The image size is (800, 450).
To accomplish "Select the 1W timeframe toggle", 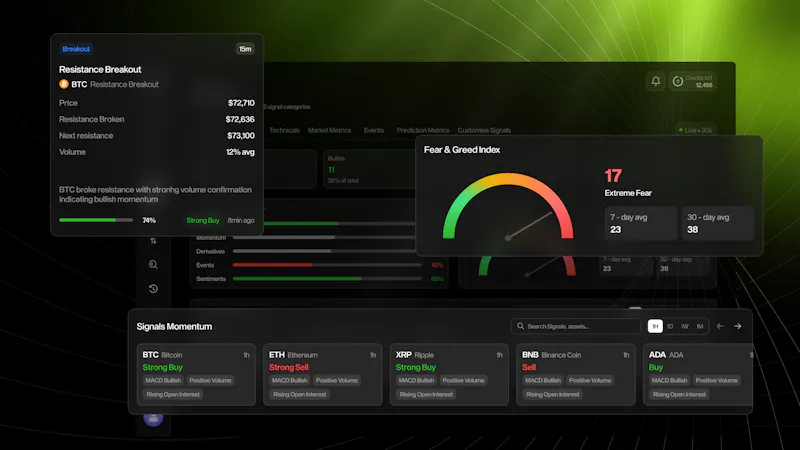I will coord(685,326).
